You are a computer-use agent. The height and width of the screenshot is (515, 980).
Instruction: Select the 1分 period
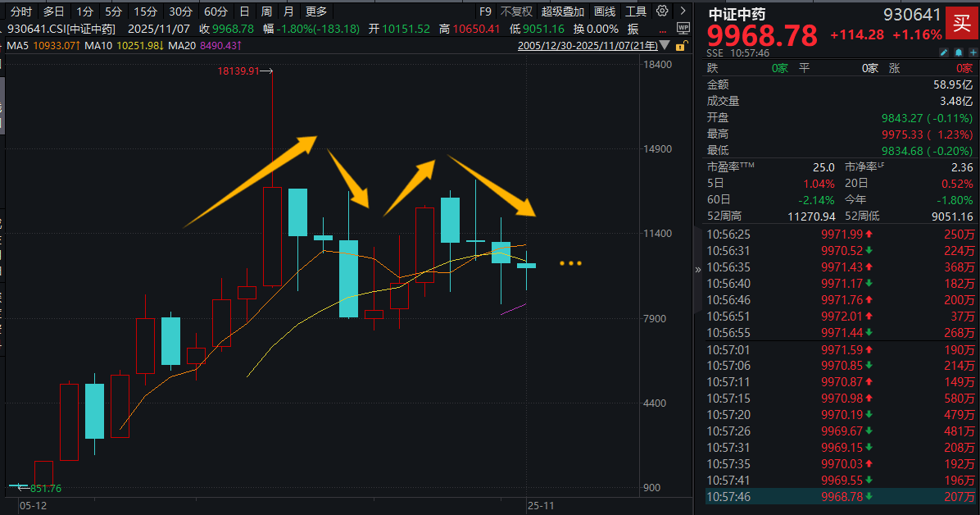84,11
